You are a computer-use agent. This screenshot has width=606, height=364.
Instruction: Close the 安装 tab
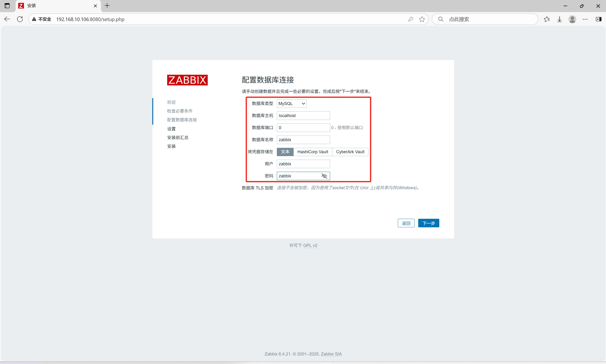click(95, 6)
